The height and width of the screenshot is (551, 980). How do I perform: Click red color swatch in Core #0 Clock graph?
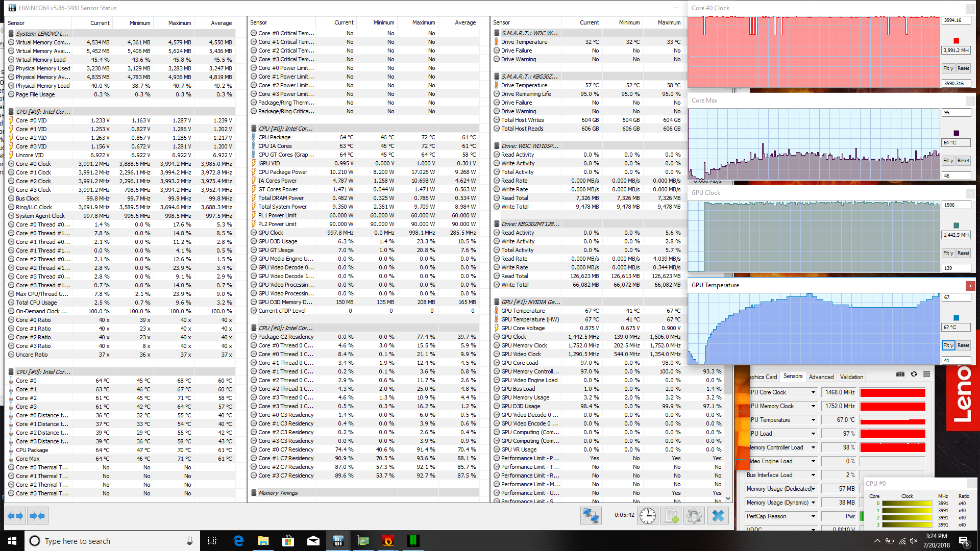[956, 41]
